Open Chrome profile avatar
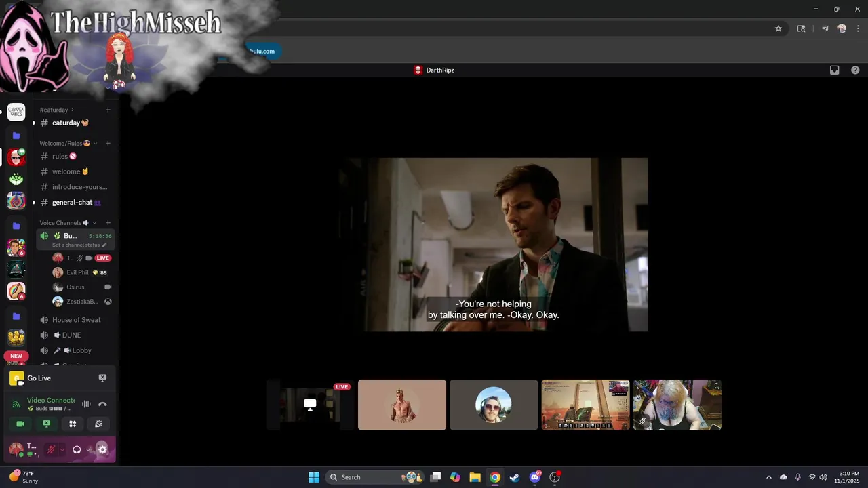The width and height of the screenshot is (868, 488). tap(842, 28)
